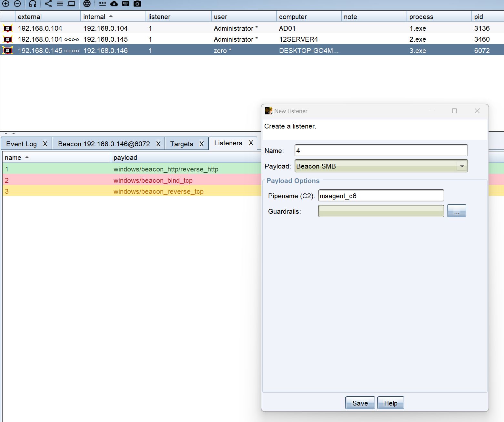Click the camera screenshots icon

pyautogui.click(x=137, y=4)
